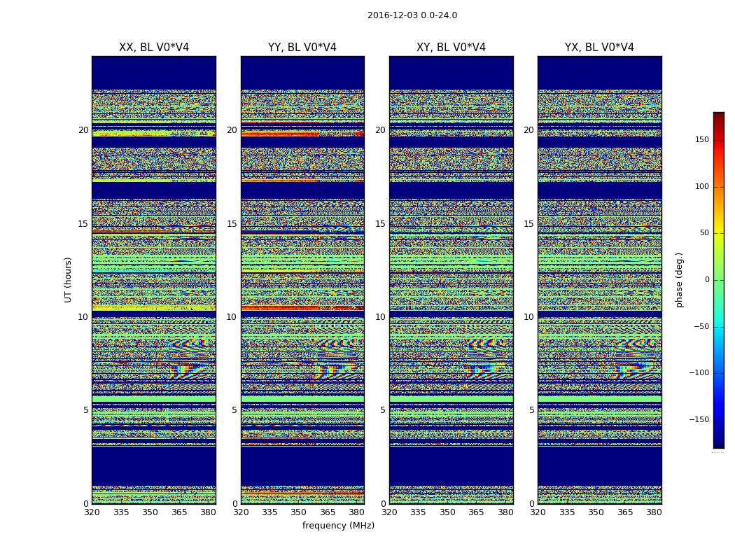Click the phase colorbar gradient strip
Image resolution: width=735 pixels, height=560 pixels.
point(719,280)
